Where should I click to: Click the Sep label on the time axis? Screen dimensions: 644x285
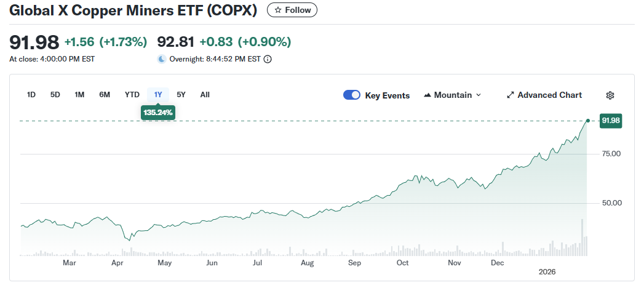coord(354,263)
